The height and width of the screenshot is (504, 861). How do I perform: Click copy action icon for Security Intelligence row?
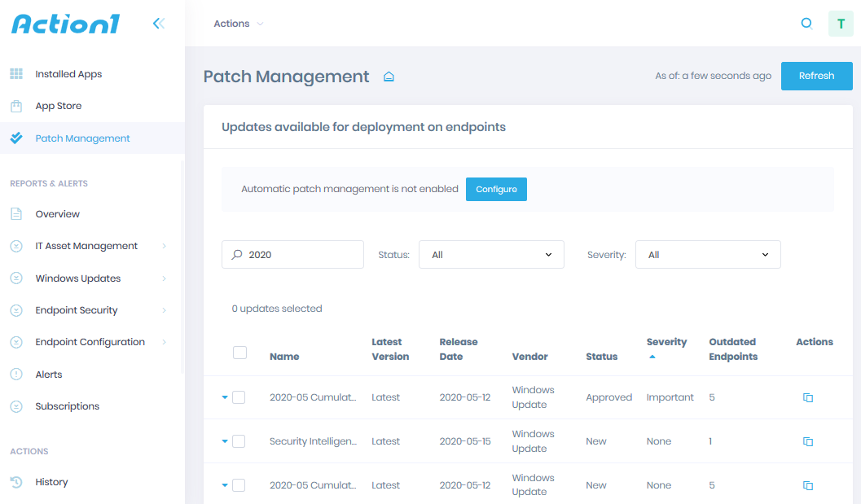(807, 441)
